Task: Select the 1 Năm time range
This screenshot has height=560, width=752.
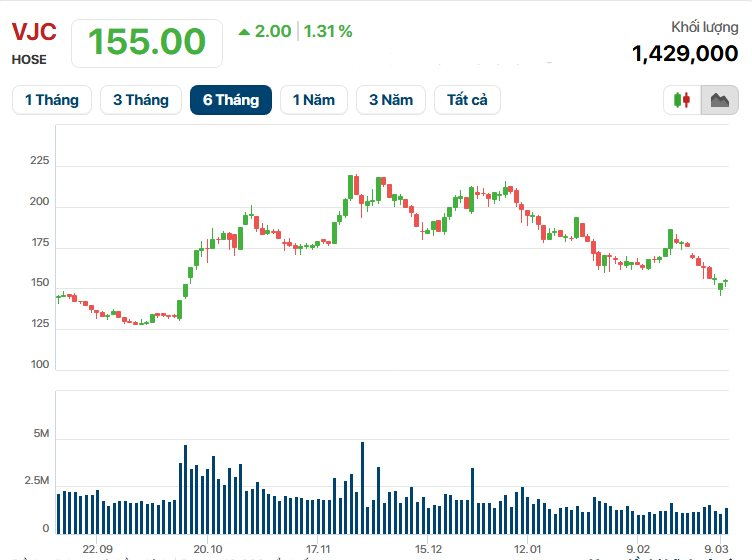Action: coord(314,100)
